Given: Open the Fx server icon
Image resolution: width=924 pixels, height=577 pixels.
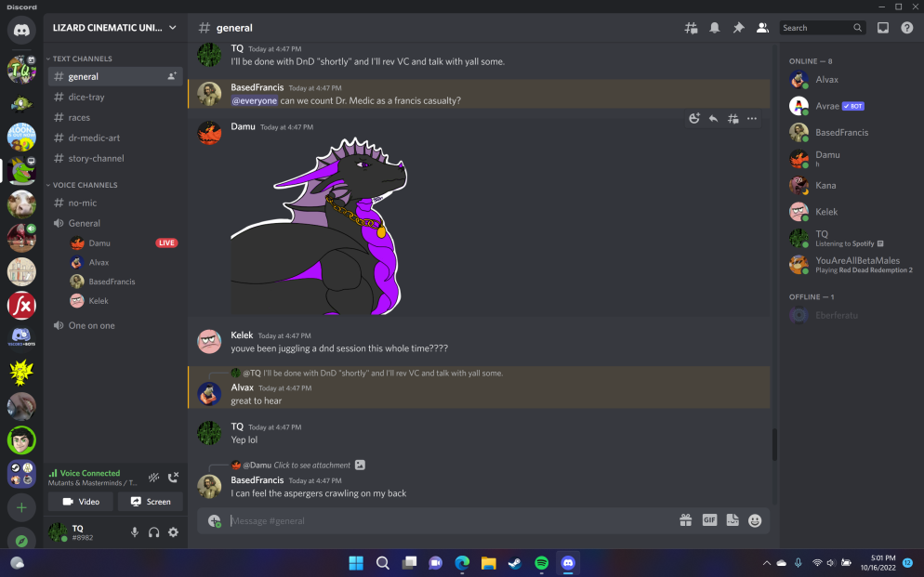Looking at the screenshot, I should click(21, 306).
